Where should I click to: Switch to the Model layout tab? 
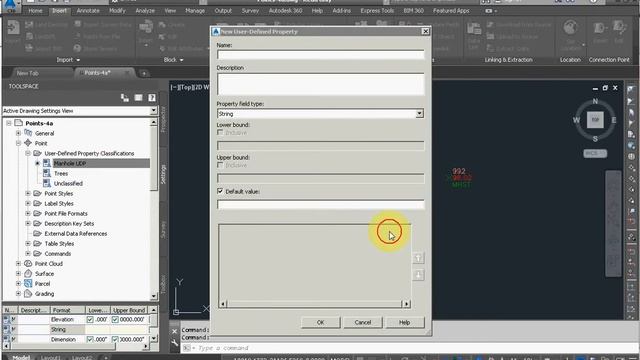21,358
